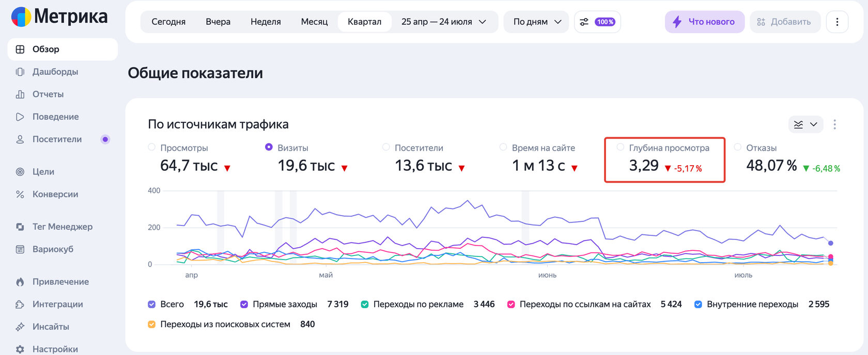Viewport: 868px width, 355px height.
Task: Expand the 25 апр — 24 июля date picker
Action: [444, 22]
